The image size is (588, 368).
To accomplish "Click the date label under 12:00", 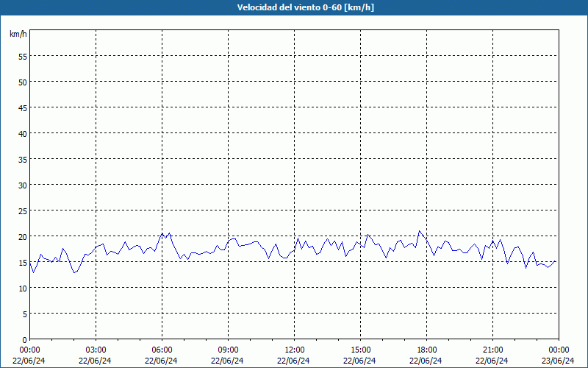I will point(294,361).
